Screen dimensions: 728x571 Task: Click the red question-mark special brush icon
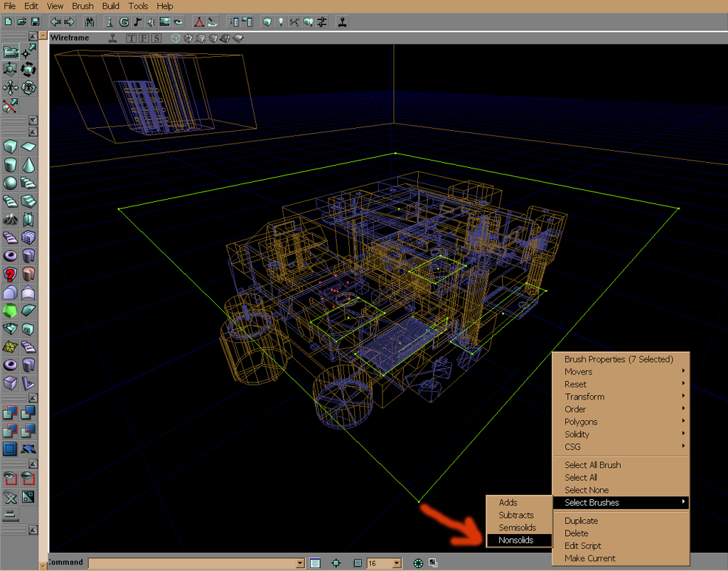pos(10,274)
